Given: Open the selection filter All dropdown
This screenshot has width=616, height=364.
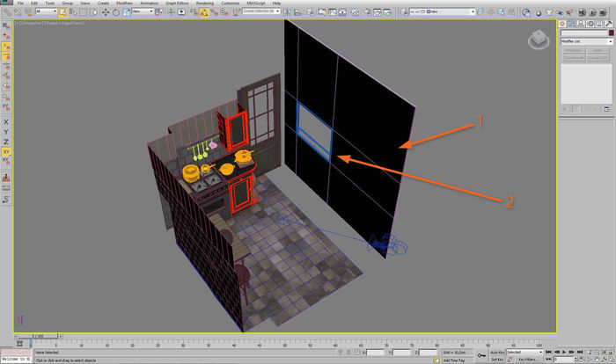Looking at the screenshot, I should [x=47, y=11].
